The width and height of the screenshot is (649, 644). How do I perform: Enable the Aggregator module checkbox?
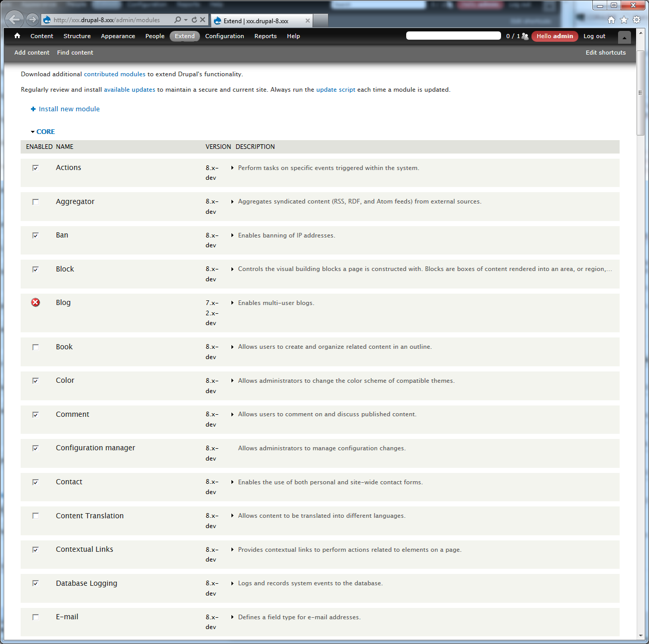[x=36, y=202]
